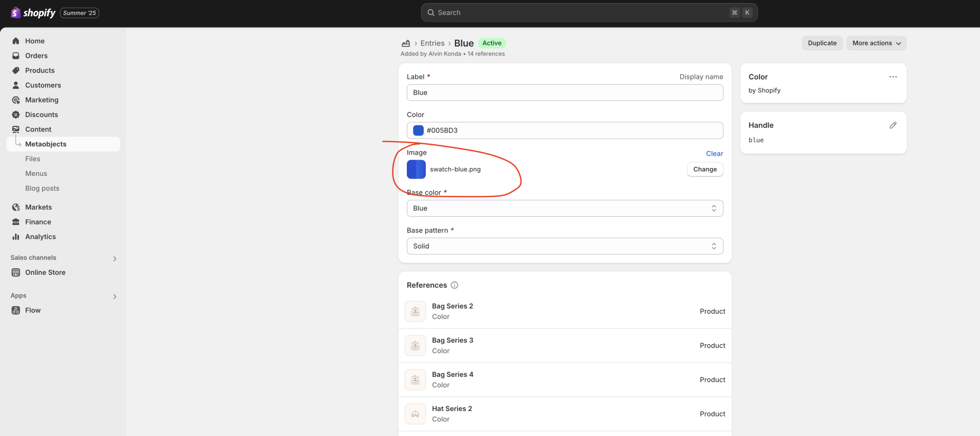Open the Base pattern dropdown
Image resolution: width=980 pixels, height=436 pixels.
click(x=565, y=246)
